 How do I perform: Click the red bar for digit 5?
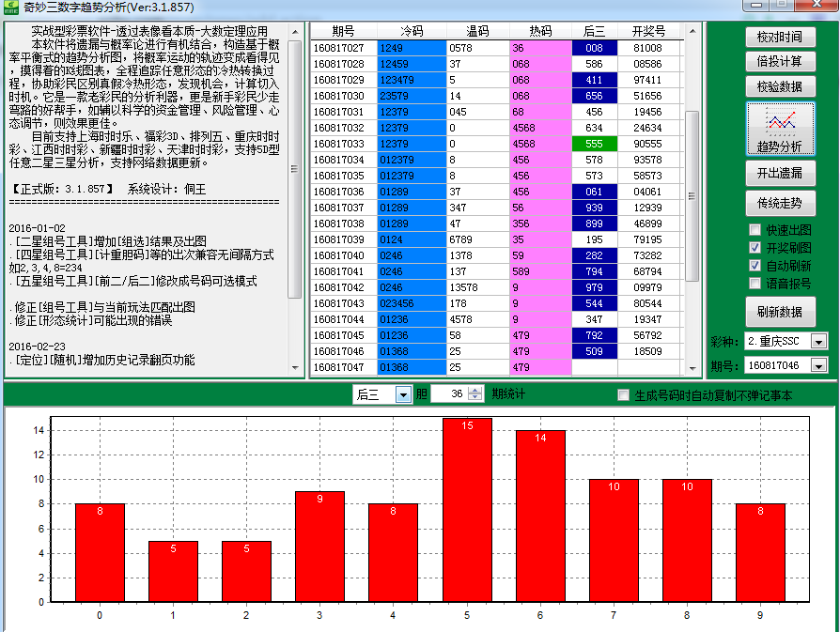[467, 510]
